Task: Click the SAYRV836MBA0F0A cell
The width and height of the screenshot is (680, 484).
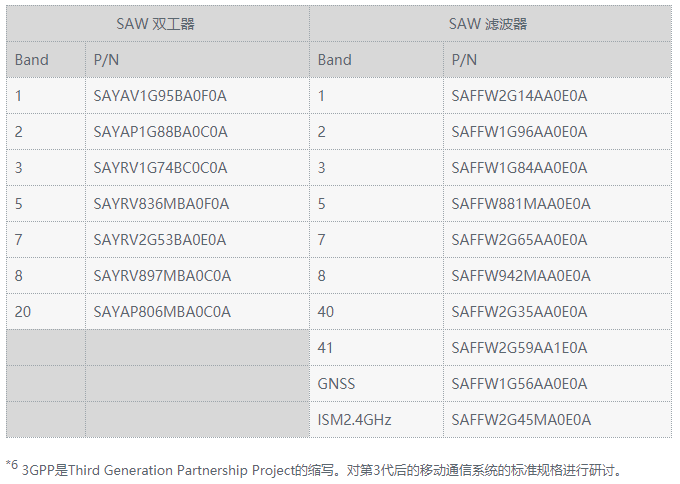Action: (x=161, y=204)
